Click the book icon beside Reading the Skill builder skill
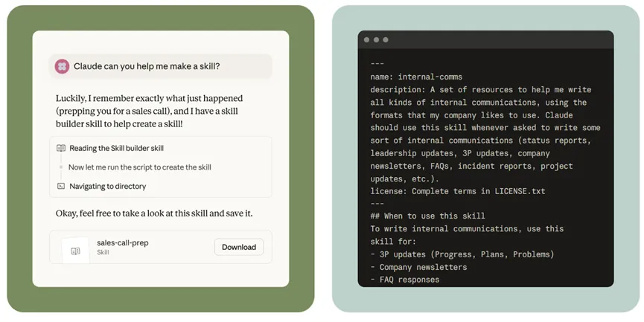This screenshot has height=322, width=644. (x=61, y=148)
